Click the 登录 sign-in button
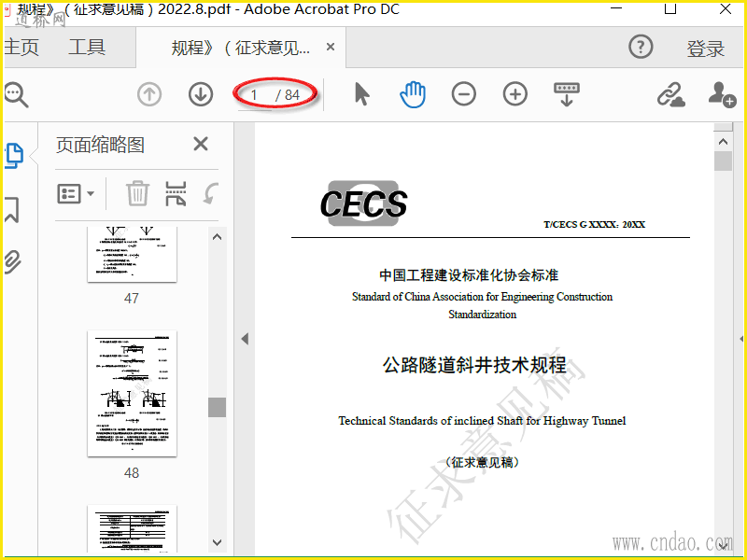The width and height of the screenshot is (747, 560). [x=706, y=49]
